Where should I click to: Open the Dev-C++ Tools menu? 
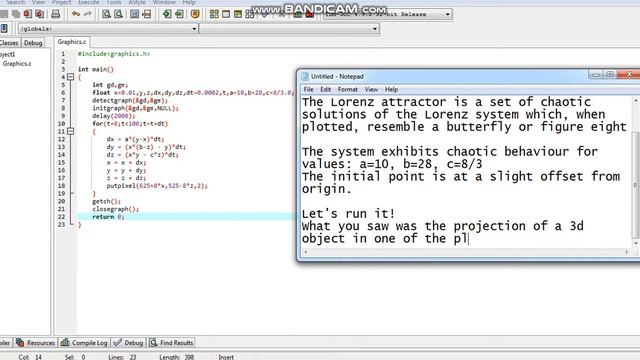tap(113, 2)
